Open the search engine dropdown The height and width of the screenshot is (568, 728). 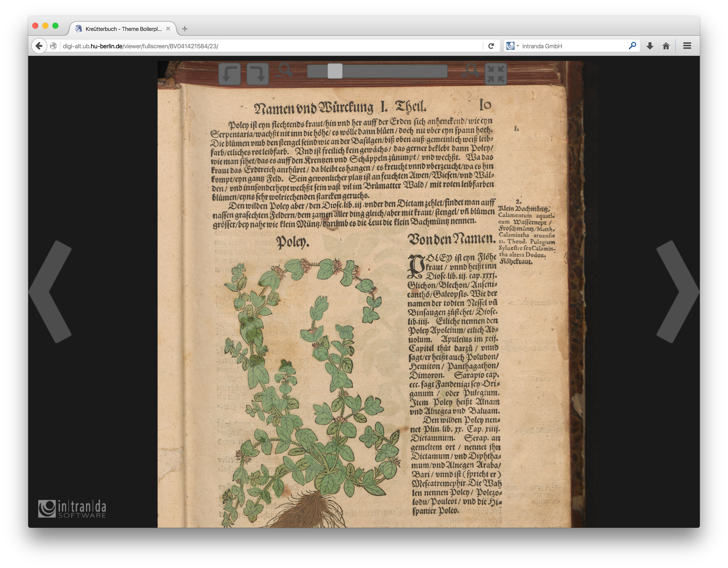click(513, 46)
